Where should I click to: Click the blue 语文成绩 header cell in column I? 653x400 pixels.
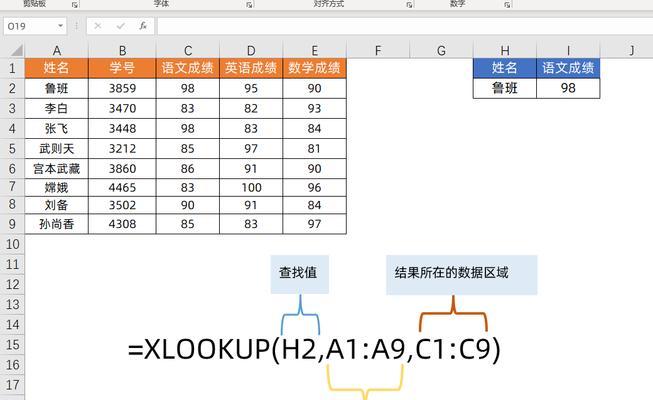568,68
